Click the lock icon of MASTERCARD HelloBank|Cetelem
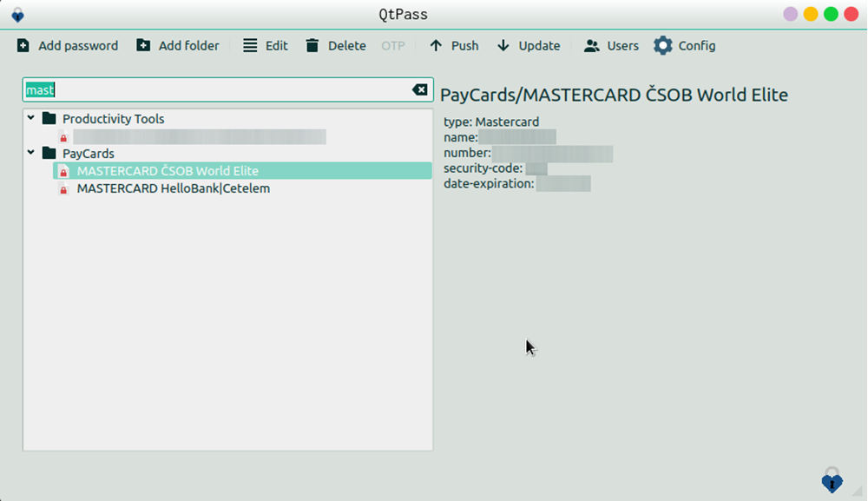Screen dimensions: 868x501 pyautogui.click(x=63, y=188)
